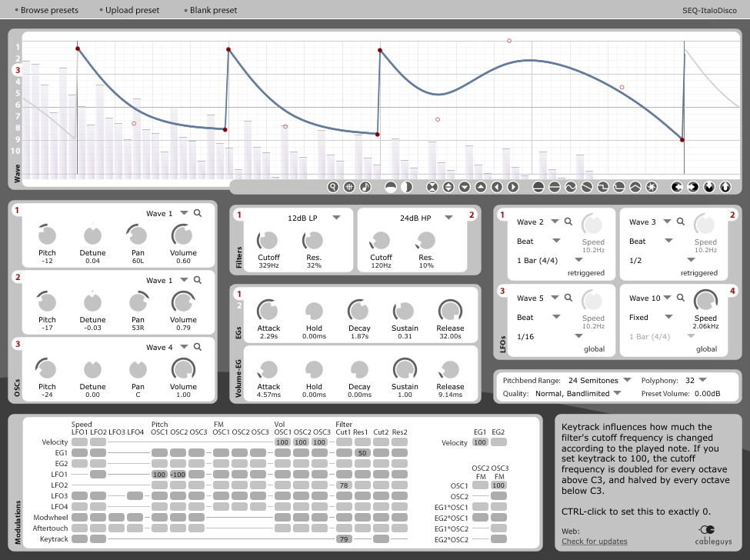This screenshot has width=750, height=560.
Task: Click Velocity to EG1 slot showing 100
Action: (x=480, y=442)
